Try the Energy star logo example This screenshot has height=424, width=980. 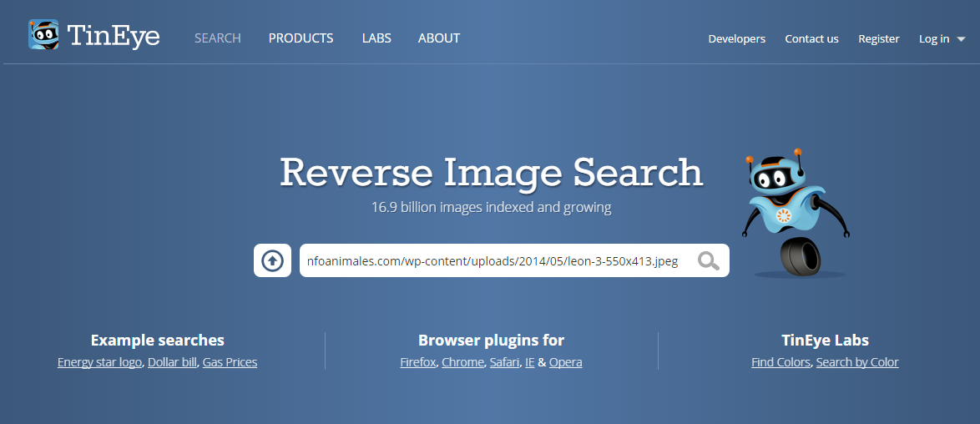pyautogui.click(x=100, y=362)
